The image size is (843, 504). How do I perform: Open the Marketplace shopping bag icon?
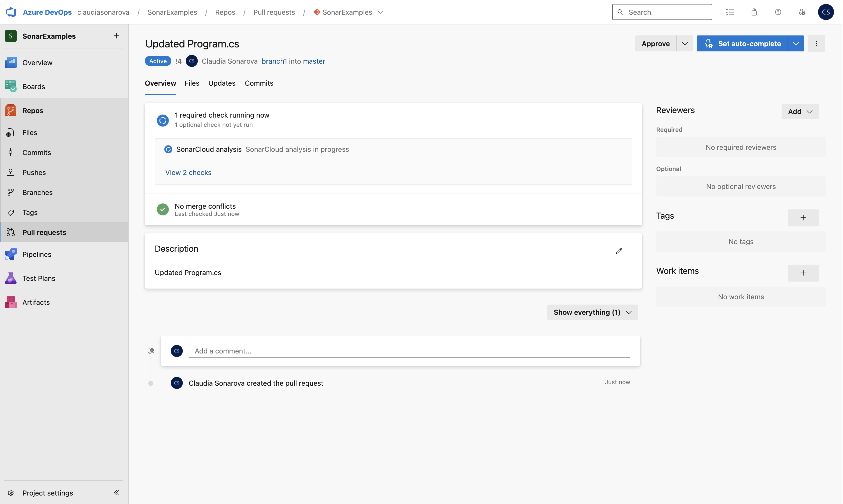pos(754,12)
